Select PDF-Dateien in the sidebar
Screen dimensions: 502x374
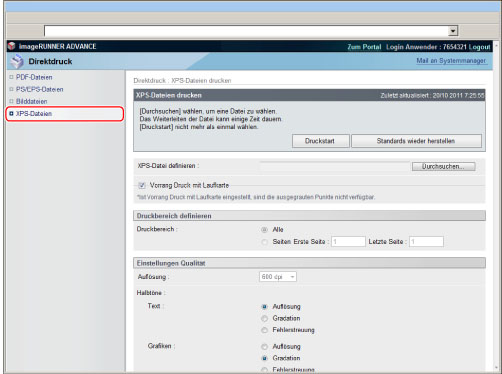pyautogui.click(x=34, y=77)
